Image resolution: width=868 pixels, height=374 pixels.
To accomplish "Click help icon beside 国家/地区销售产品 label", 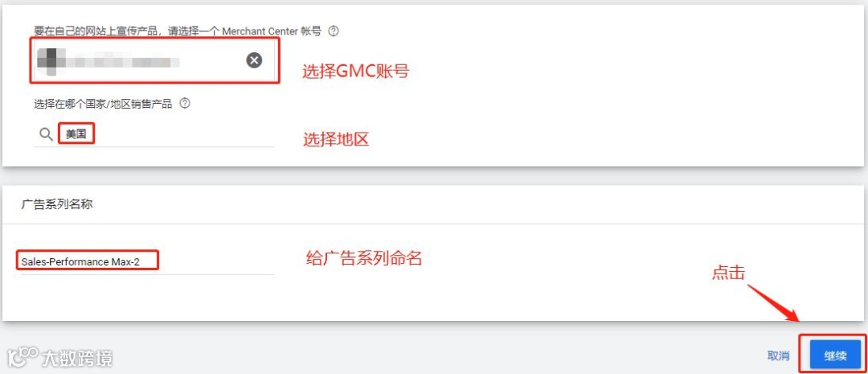I will (185, 103).
